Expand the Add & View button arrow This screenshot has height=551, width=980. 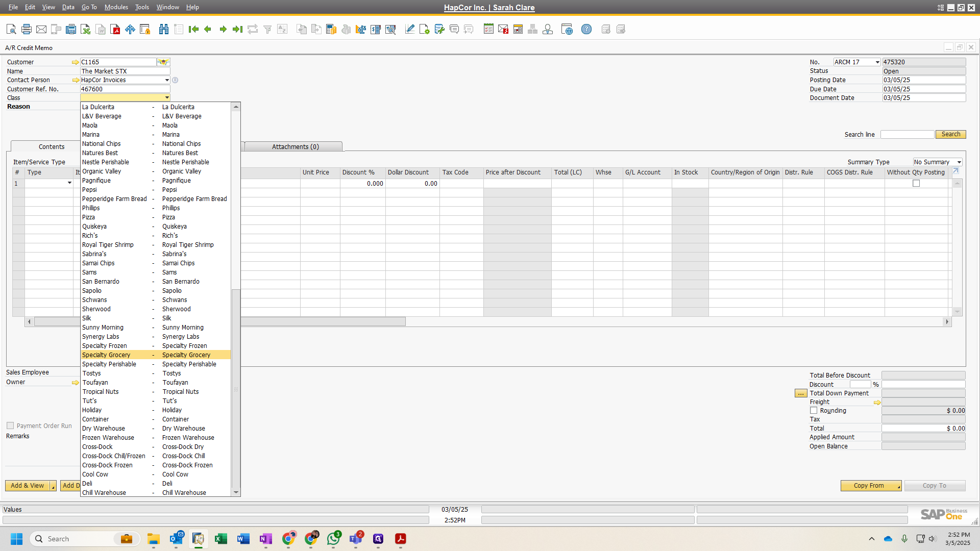53,486
